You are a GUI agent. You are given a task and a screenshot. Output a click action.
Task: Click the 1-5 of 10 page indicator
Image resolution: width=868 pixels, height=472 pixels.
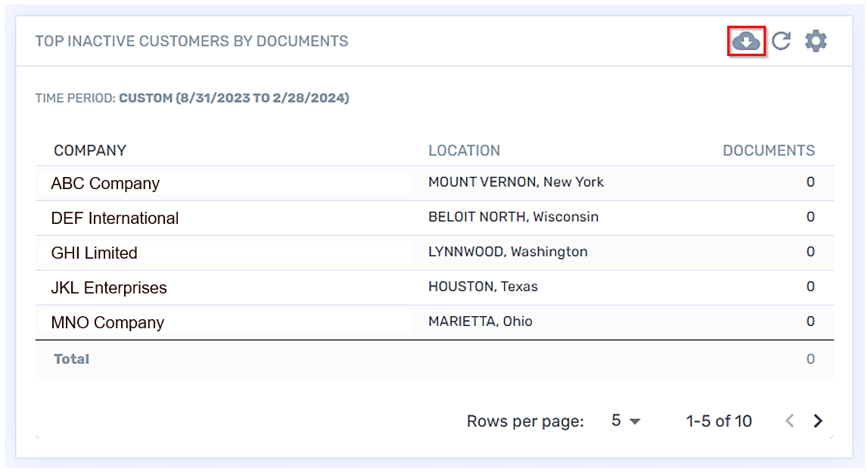[718, 421]
